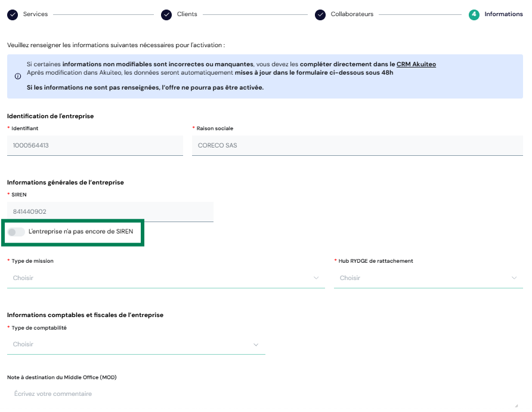Open the CRM Akuiteo link

pos(416,64)
